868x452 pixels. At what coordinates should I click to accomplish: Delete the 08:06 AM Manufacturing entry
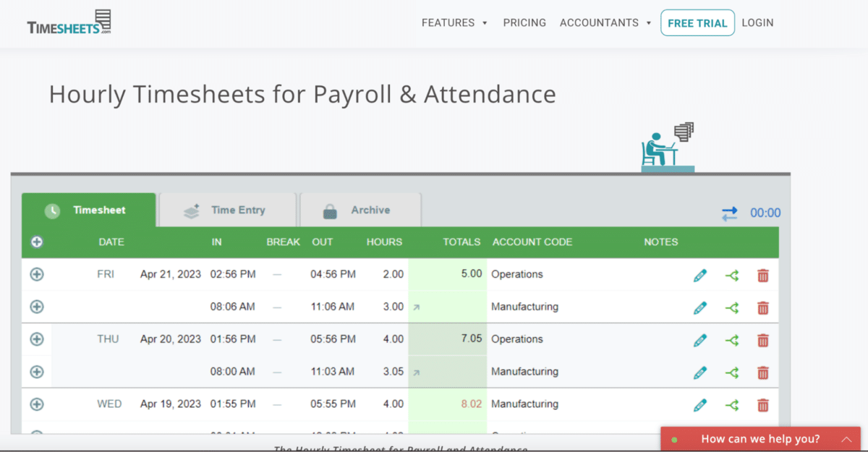(762, 307)
